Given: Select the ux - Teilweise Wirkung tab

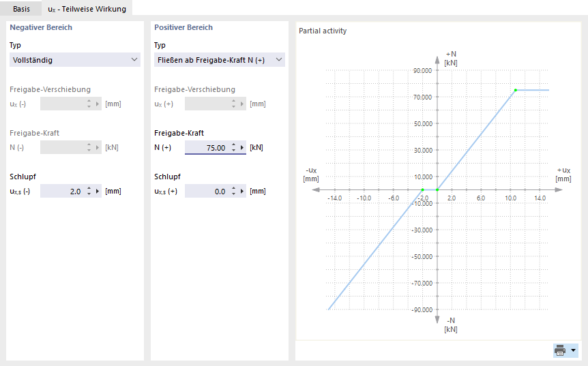Looking at the screenshot, I should (x=87, y=8).
